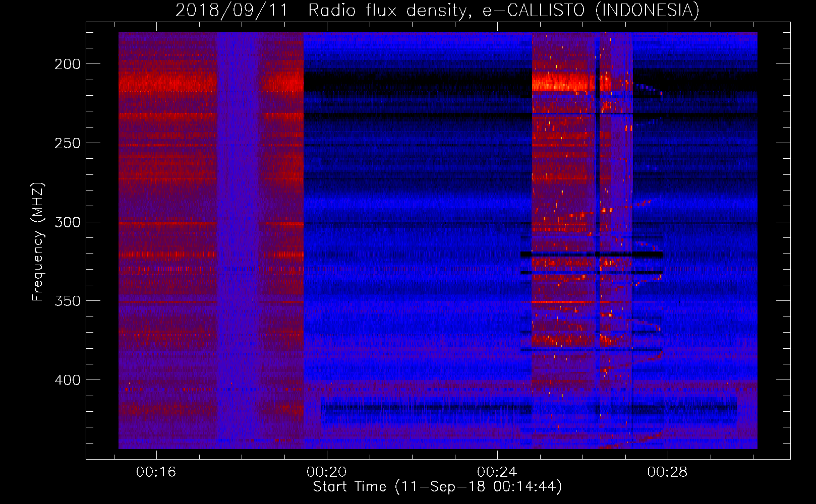Viewport: 816px width, 504px height.
Task: Select the 400 frequency tick label
Action: 68,380
